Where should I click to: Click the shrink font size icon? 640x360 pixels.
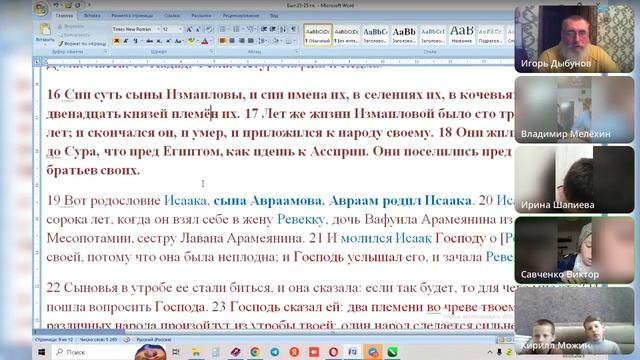(x=198, y=29)
